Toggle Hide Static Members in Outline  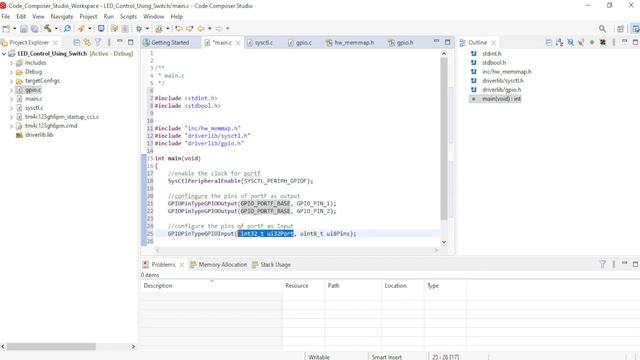(581, 42)
